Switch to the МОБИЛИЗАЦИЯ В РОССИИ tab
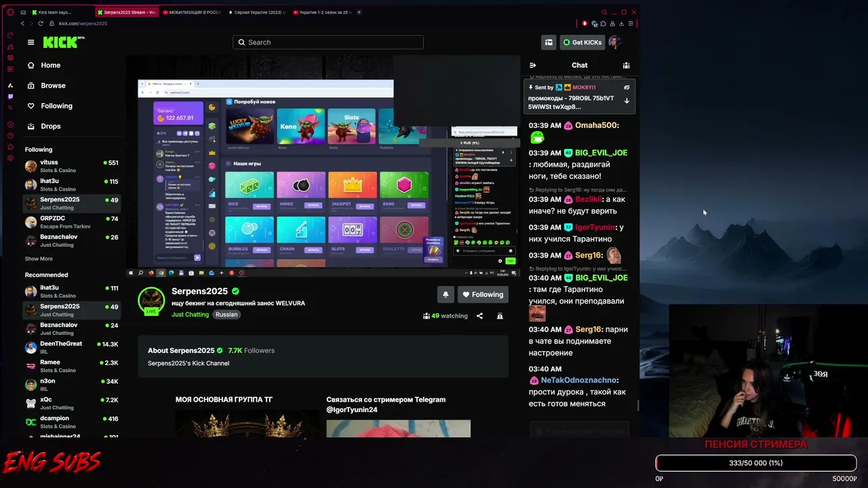The image size is (868, 488). point(192,12)
